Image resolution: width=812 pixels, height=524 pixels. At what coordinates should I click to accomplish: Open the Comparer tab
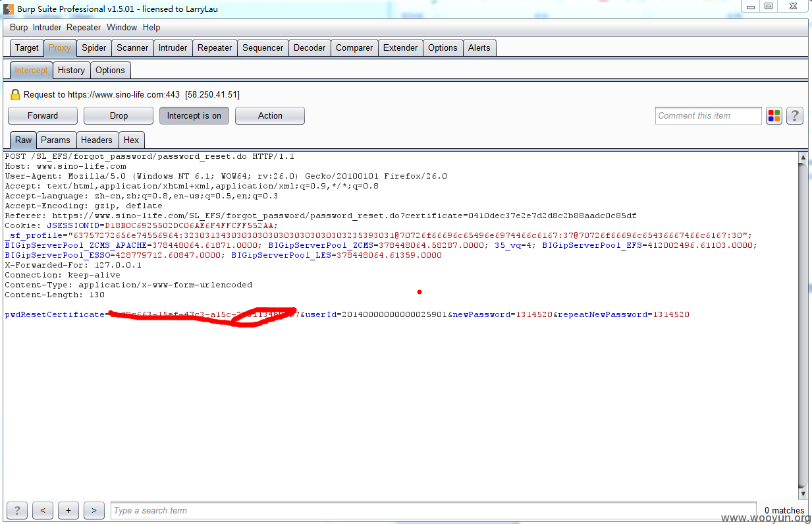click(354, 47)
